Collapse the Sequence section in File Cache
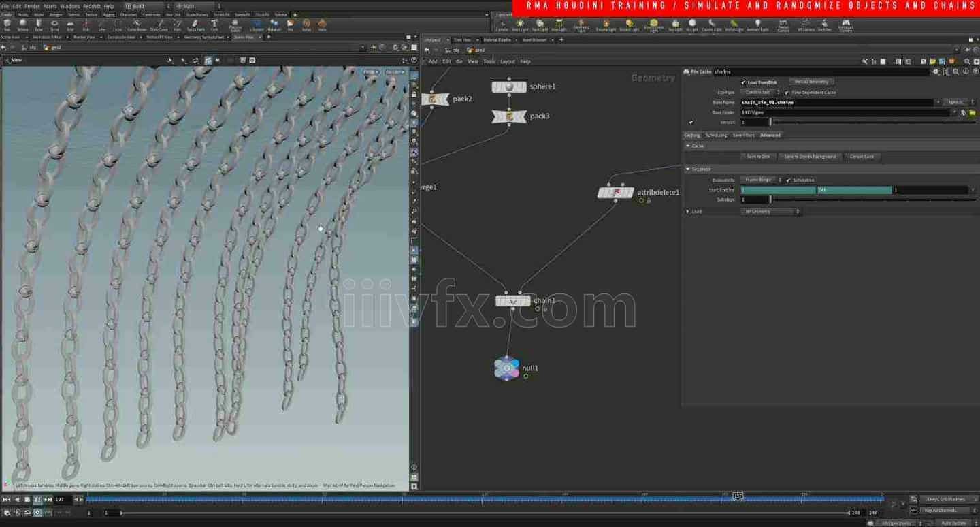This screenshot has height=527, width=980. tap(688, 169)
